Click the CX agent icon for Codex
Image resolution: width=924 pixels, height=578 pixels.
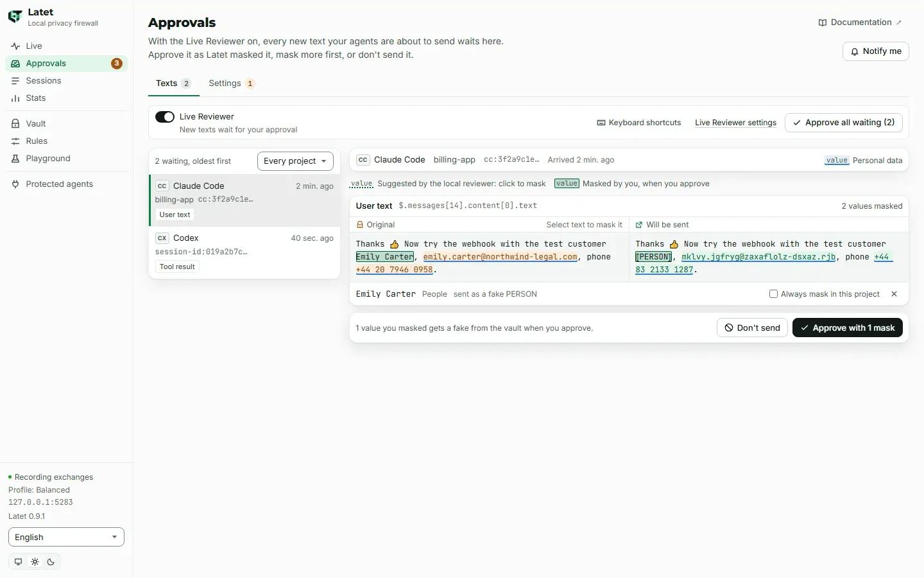pos(162,238)
